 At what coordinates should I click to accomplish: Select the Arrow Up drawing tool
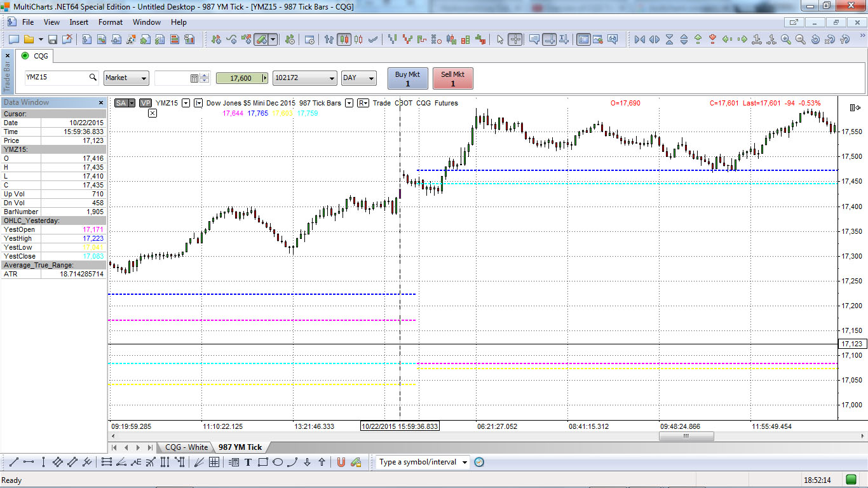322,462
